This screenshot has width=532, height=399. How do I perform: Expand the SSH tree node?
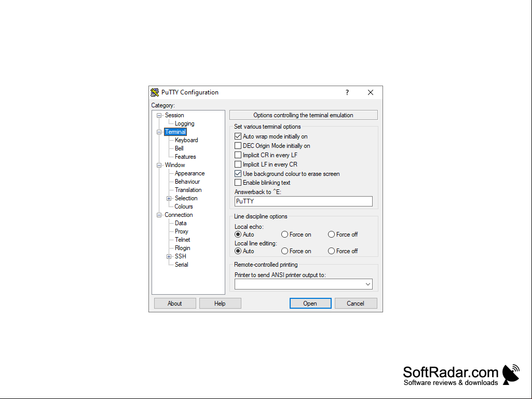(169, 256)
